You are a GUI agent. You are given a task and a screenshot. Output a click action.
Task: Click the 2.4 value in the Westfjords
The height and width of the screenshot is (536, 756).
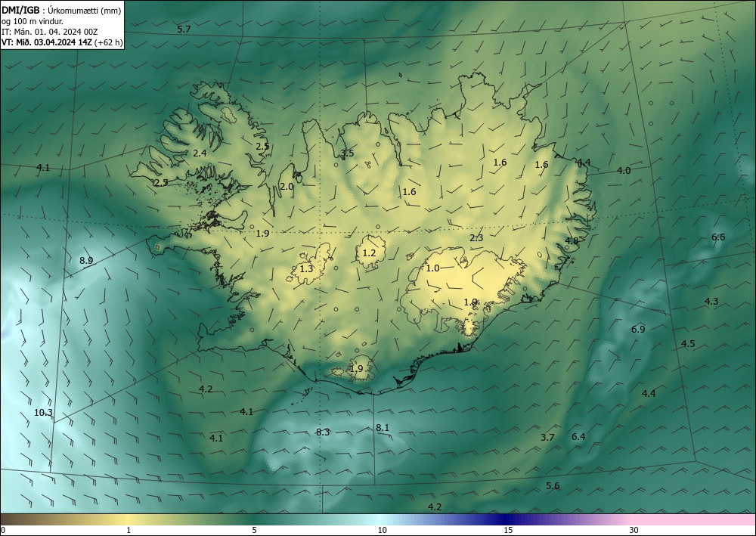click(200, 153)
